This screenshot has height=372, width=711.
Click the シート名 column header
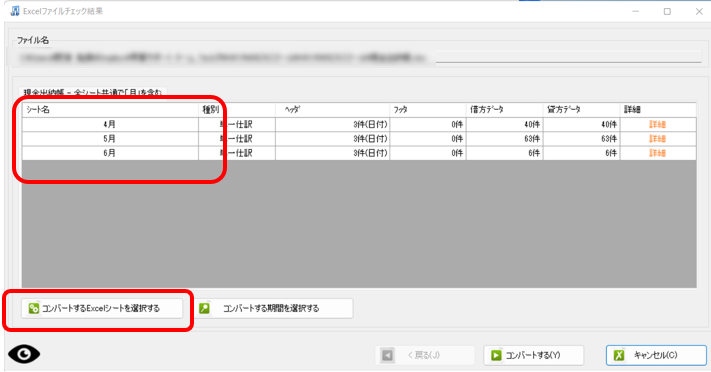click(x=110, y=110)
